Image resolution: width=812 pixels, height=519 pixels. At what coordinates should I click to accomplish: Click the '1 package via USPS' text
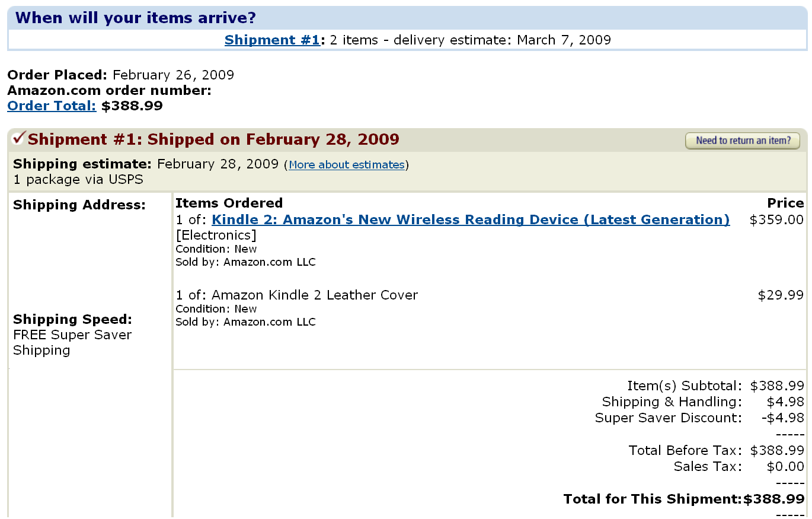[x=78, y=179]
